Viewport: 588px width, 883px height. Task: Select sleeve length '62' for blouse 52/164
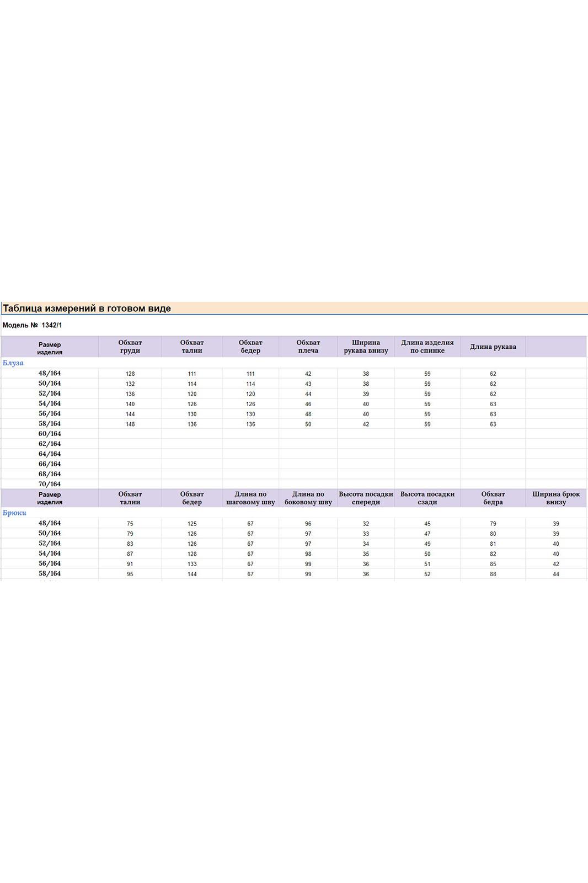pos(493,394)
